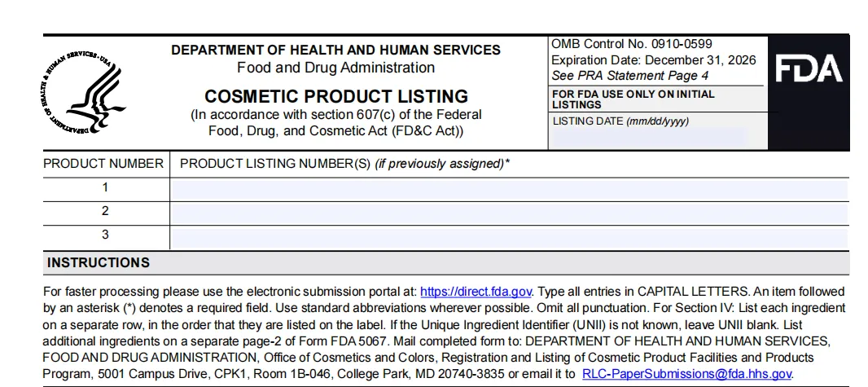The image size is (868, 387).
Task: Click the FDA logo in header
Action: [809, 70]
